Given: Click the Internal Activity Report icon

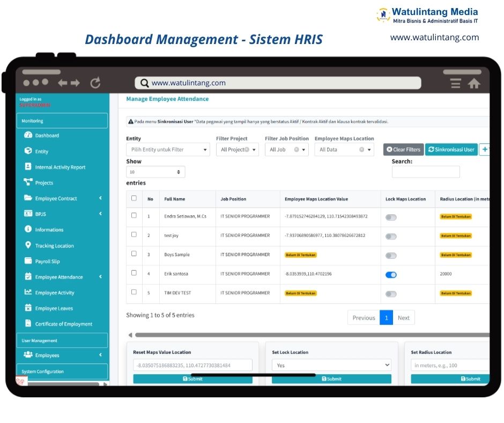Looking at the screenshot, I should coord(28,166).
